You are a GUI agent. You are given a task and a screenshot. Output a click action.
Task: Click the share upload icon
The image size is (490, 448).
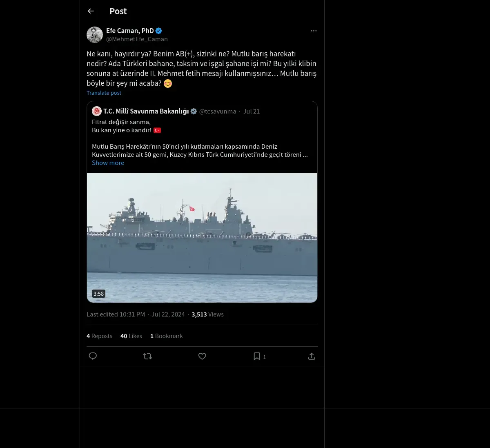coord(312,356)
